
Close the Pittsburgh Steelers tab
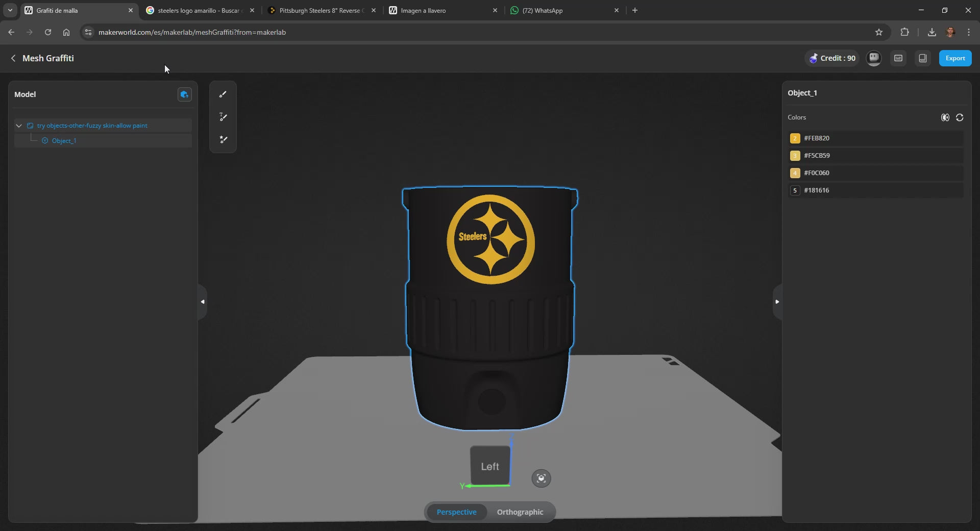374,10
